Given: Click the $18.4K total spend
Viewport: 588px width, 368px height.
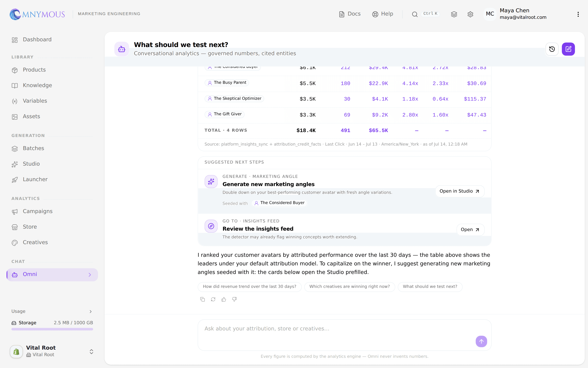Looking at the screenshot, I should [306, 130].
